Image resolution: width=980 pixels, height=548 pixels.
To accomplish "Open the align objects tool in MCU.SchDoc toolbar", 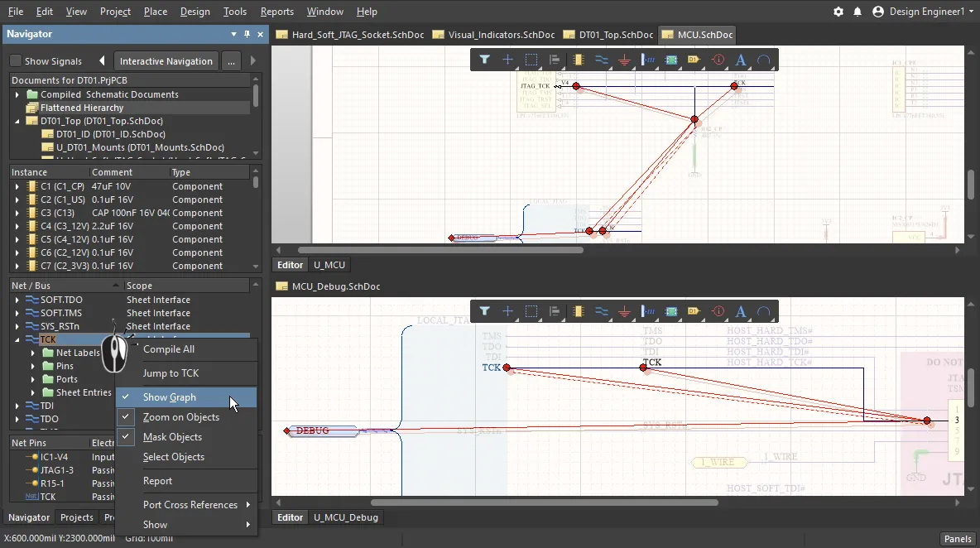I will (x=555, y=60).
